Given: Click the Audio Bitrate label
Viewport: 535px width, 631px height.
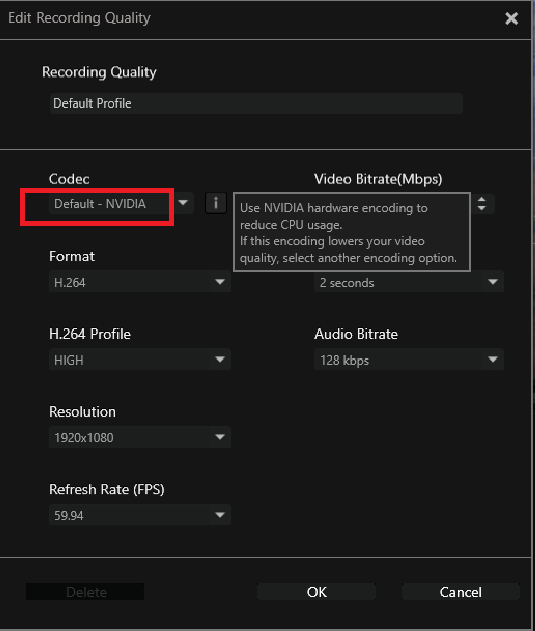Looking at the screenshot, I should pyautogui.click(x=356, y=334).
